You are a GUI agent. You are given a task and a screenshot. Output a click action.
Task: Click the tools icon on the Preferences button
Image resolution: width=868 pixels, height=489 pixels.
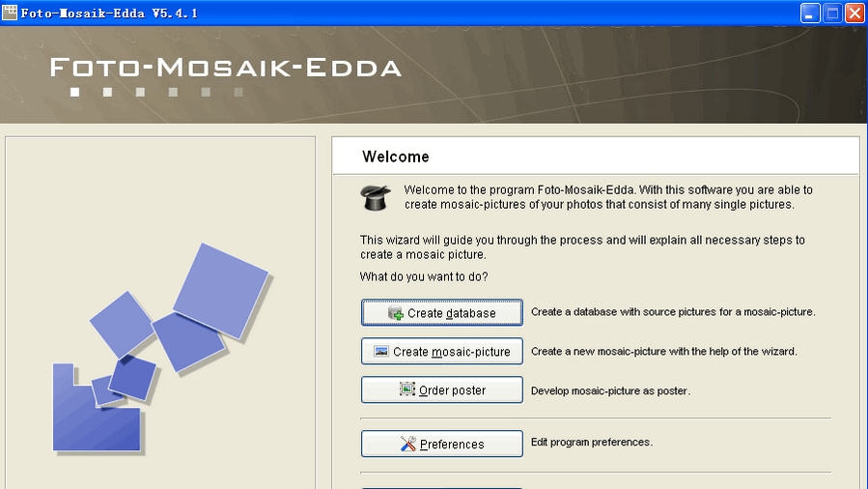pyautogui.click(x=408, y=443)
